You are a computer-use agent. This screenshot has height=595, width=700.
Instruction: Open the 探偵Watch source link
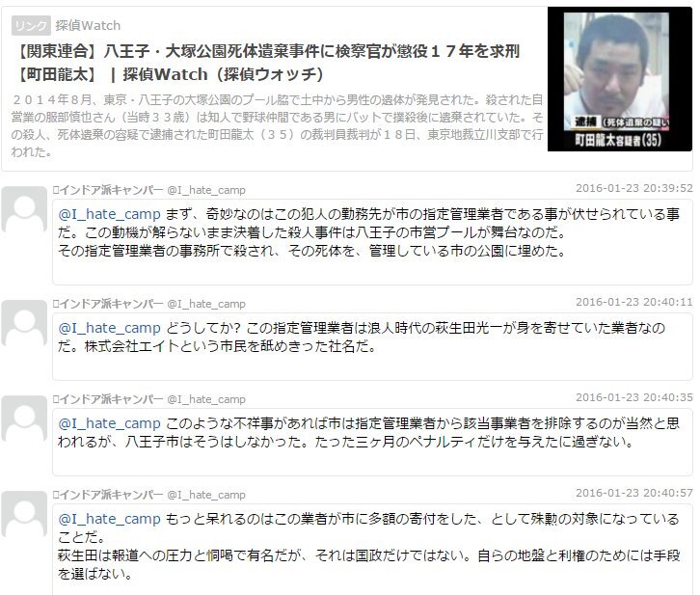[x=88, y=25]
